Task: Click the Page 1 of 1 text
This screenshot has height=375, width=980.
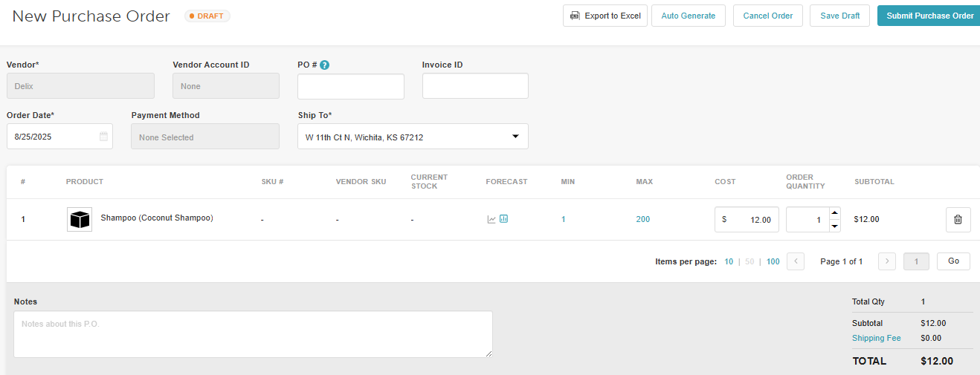Action: click(842, 261)
